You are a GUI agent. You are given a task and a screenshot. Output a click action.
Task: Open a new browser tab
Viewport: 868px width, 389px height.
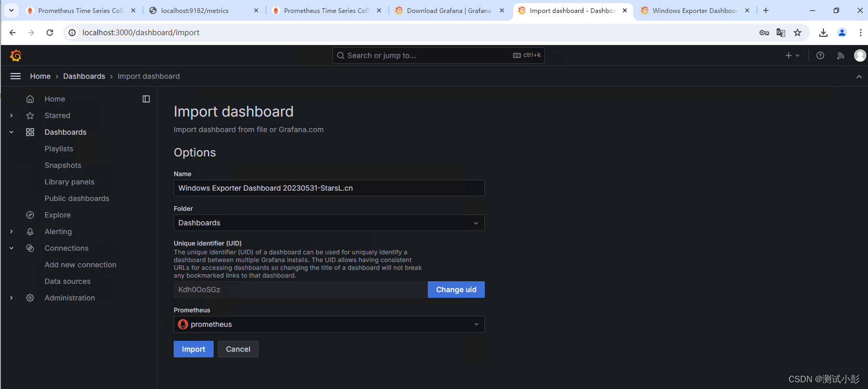click(x=766, y=10)
